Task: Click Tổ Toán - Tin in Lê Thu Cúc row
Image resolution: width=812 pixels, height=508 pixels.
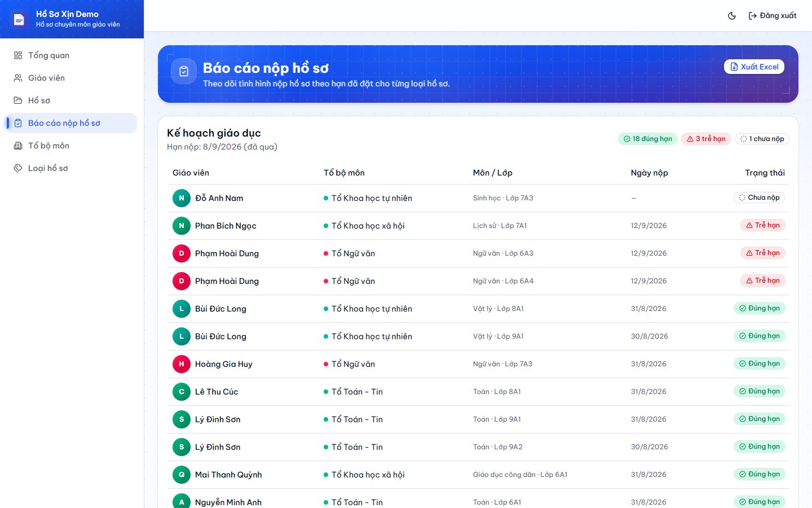Action: coord(357,392)
